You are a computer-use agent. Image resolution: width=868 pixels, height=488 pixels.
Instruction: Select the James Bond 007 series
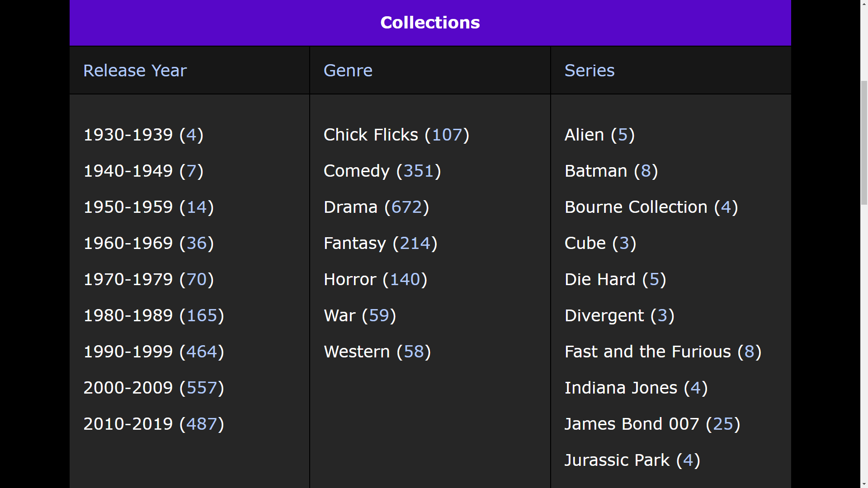coord(651,423)
